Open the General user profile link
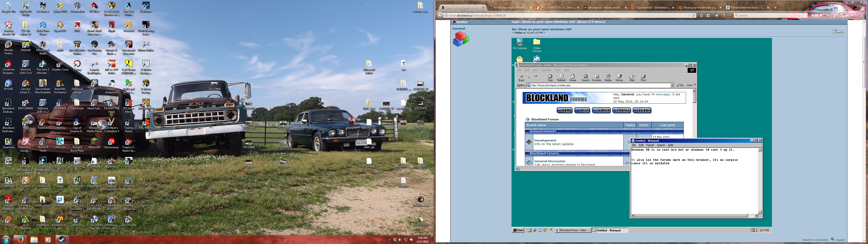The height and width of the screenshot is (244, 868). (x=458, y=29)
